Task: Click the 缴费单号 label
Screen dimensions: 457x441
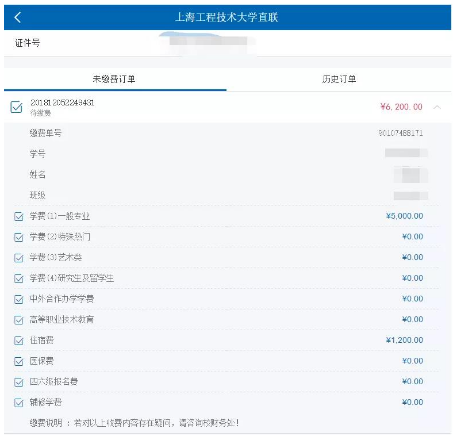Action: coord(46,133)
